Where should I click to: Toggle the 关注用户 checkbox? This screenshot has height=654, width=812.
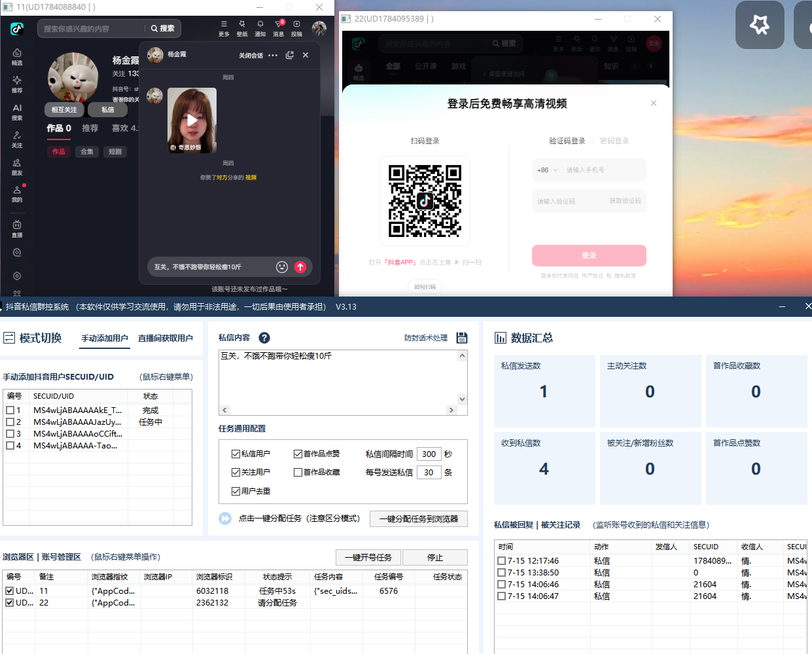[x=236, y=472]
